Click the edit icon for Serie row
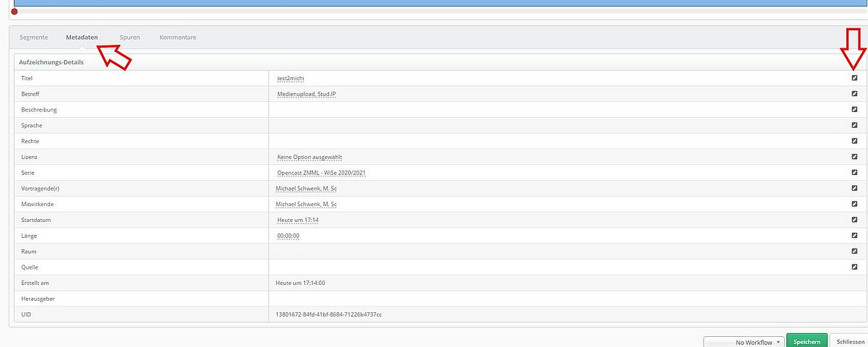868x347 pixels. (854, 173)
